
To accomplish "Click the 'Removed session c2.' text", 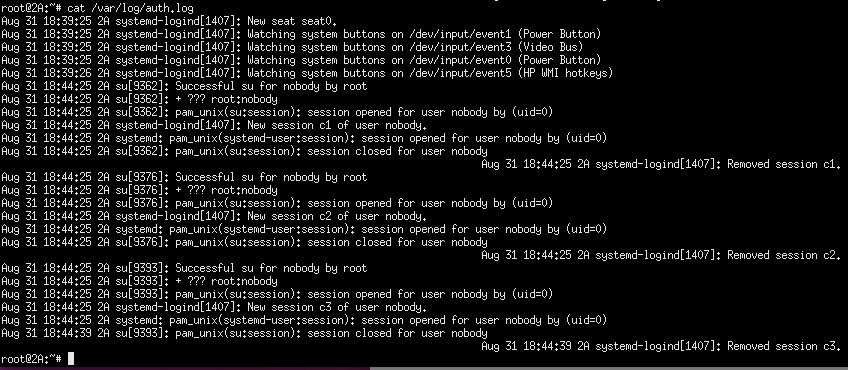I will (x=784, y=255).
